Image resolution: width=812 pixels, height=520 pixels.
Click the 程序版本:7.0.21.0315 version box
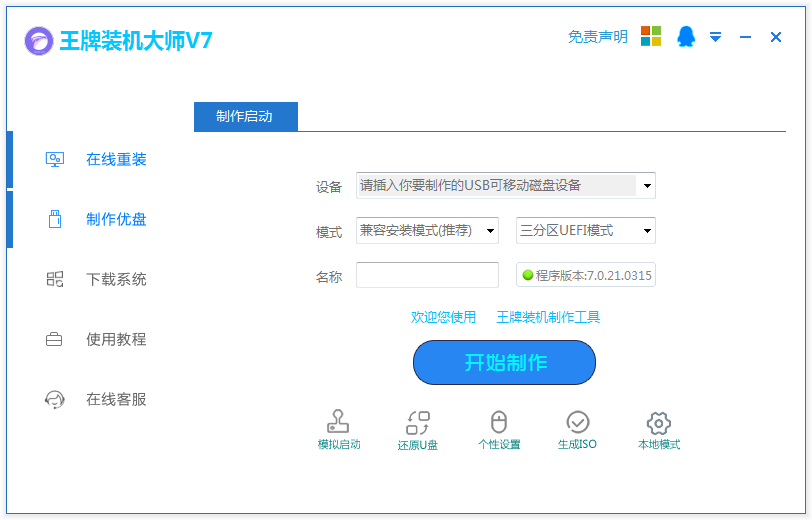(586, 275)
